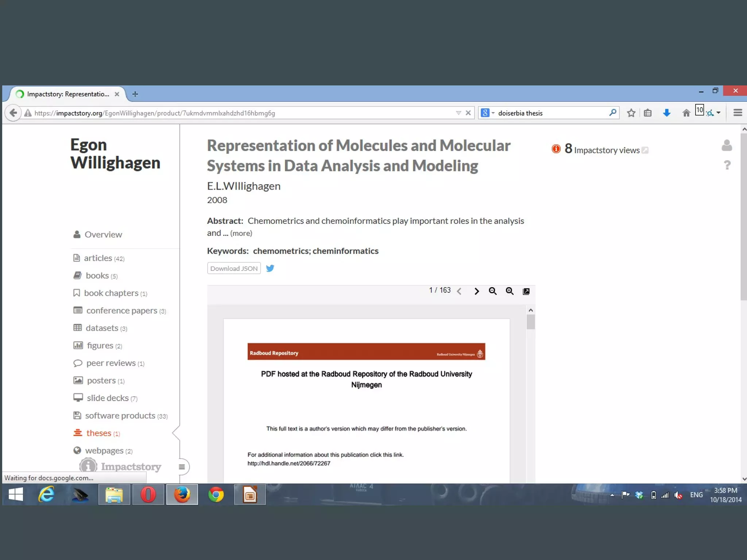Toggle sidebar with round hamburger button
This screenshot has height=560, width=747.
pos(182,467)
